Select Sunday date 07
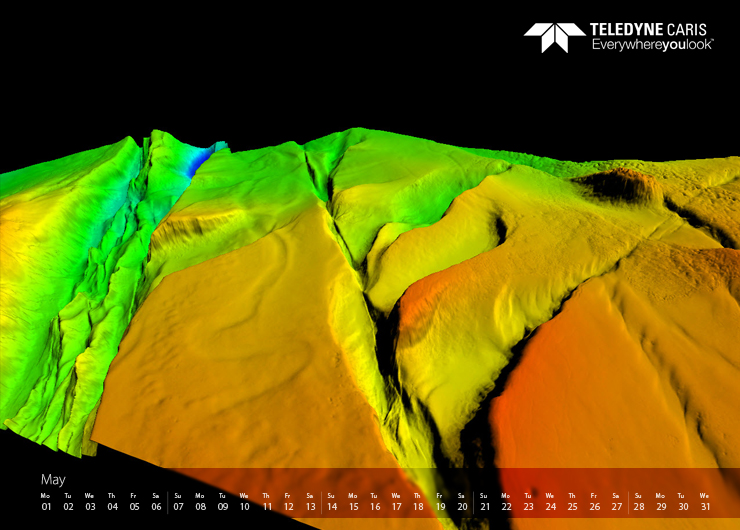Screen dimensions: 740x530 (x=178, y=507)
